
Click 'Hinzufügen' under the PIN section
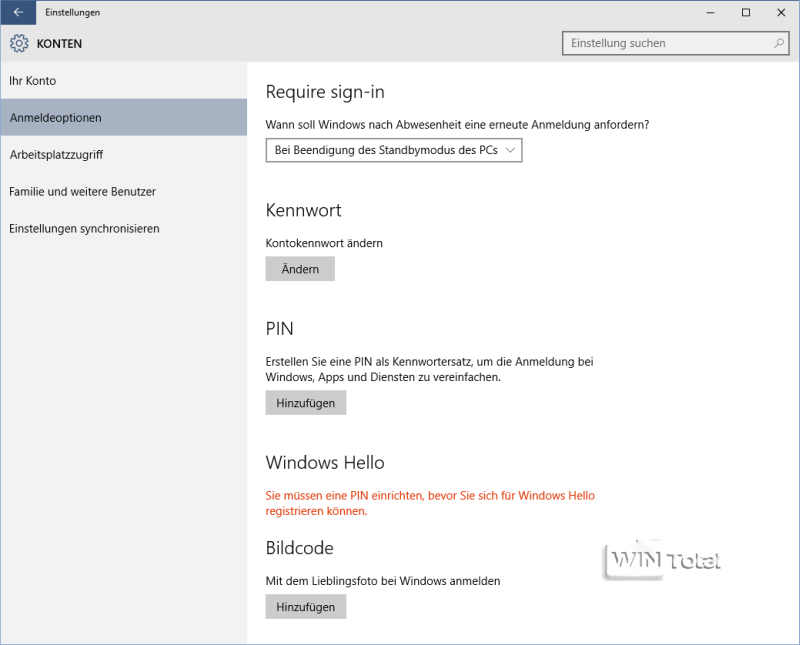click(306, 402)
